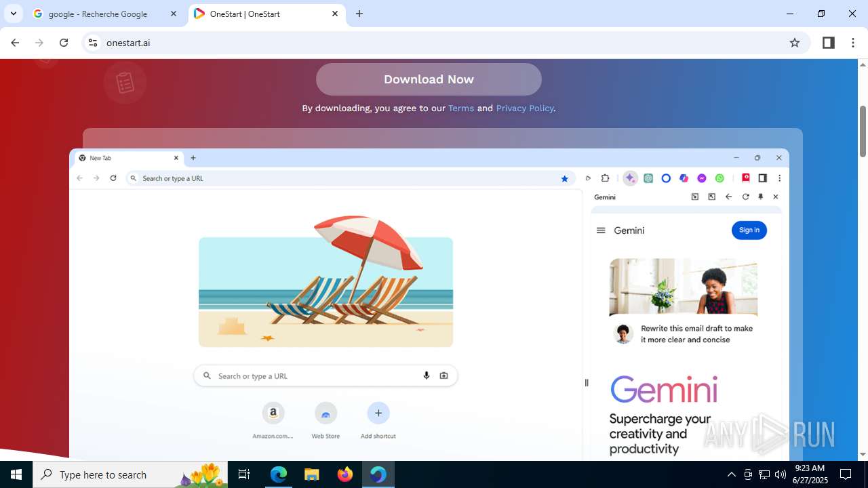The image size is (868, 488).
Task: Click the microphone voice search icon
Action: pos(427,375)
